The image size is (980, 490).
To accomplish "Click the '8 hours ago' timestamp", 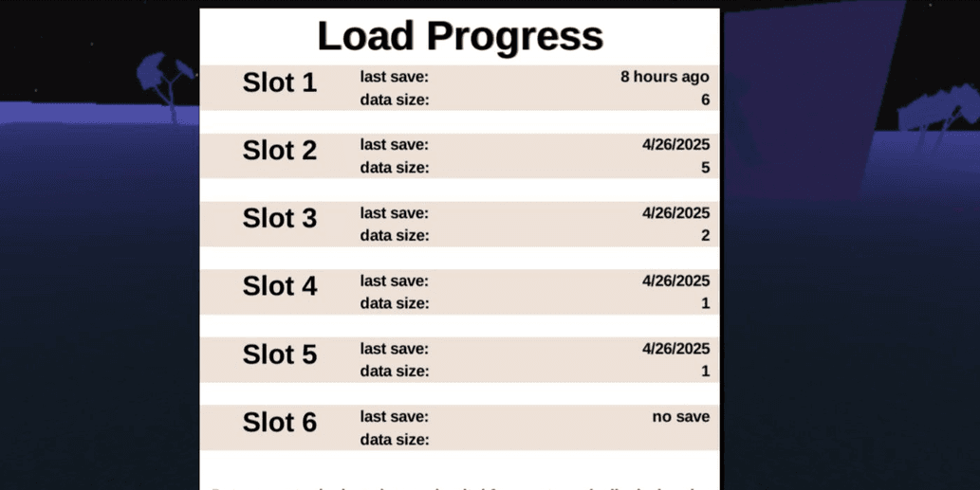I will coord(664,77).
